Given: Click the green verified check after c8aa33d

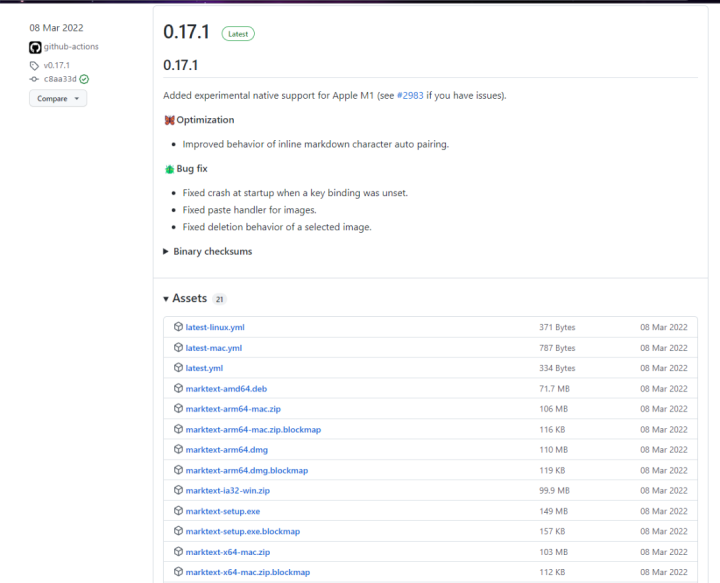Looking at the screenshot, I should [x=84, y=79].
